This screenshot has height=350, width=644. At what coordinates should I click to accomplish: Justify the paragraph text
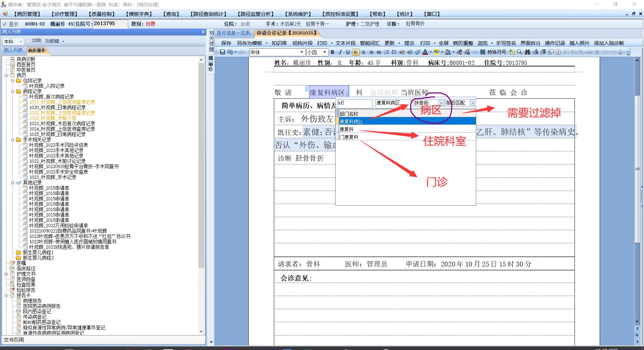coord(379,52)
